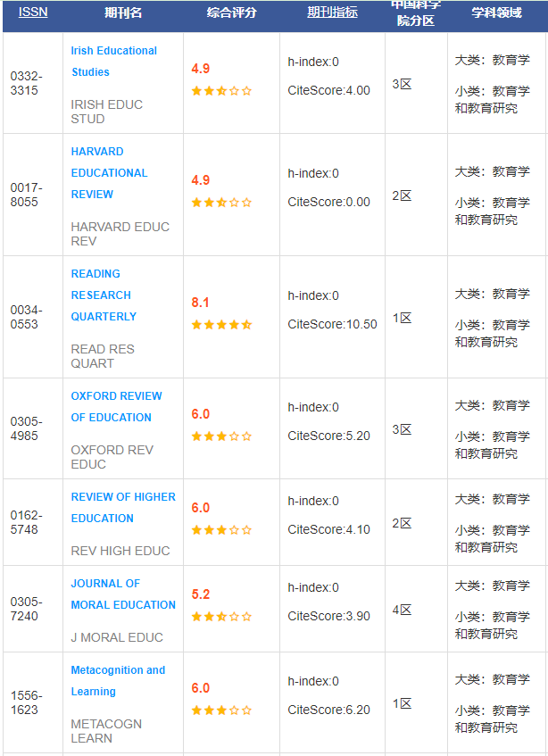Click star rating for Review of Higher Education
This screenshot has height=756, width=548.
221,530
